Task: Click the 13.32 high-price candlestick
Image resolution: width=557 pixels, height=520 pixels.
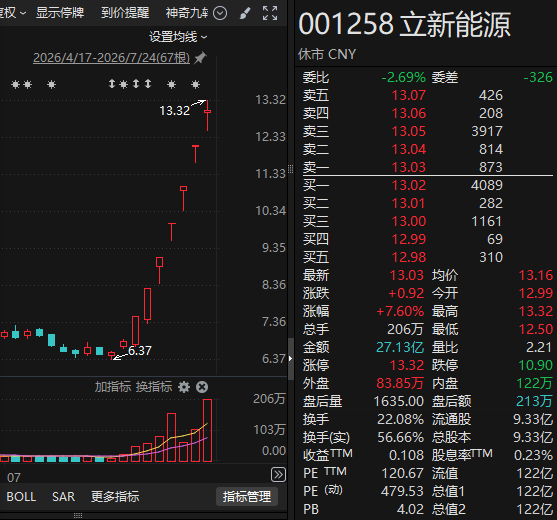Action: (x=207, y=115)
